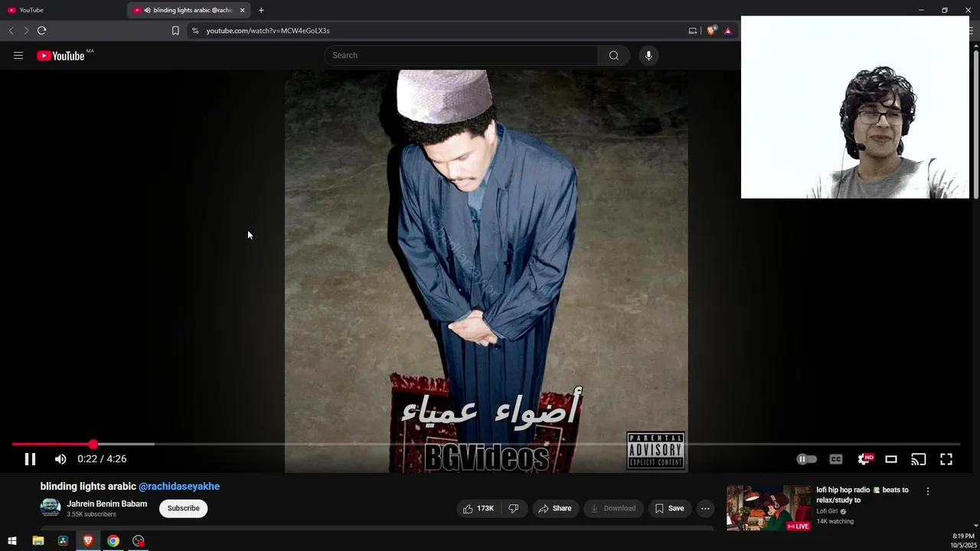980x551 pixels.
Task: Search with your voice microphone
Action: 648,55
